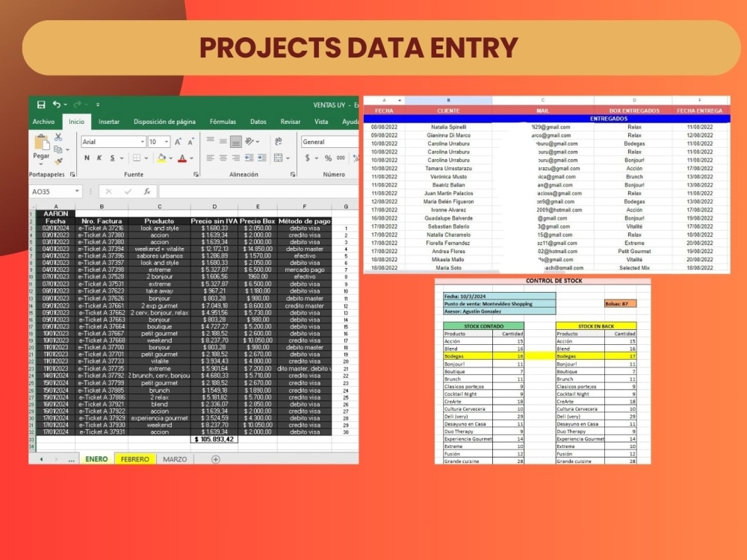Click the New Sheet plus button
The width and height of the screenshot is (747, 560).
[x=216, y=459]
